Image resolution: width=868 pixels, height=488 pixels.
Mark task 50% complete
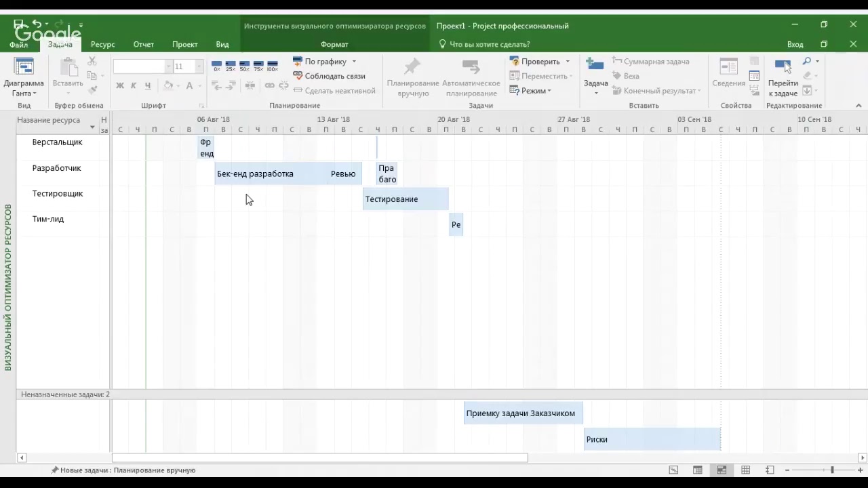coord(245,66)
